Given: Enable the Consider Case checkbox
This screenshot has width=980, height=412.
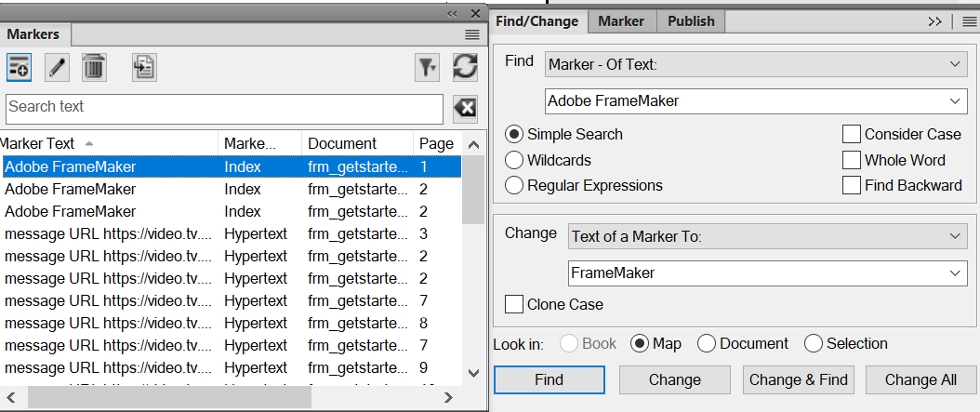Looking at the screenshot, I should tap(851, 134).
